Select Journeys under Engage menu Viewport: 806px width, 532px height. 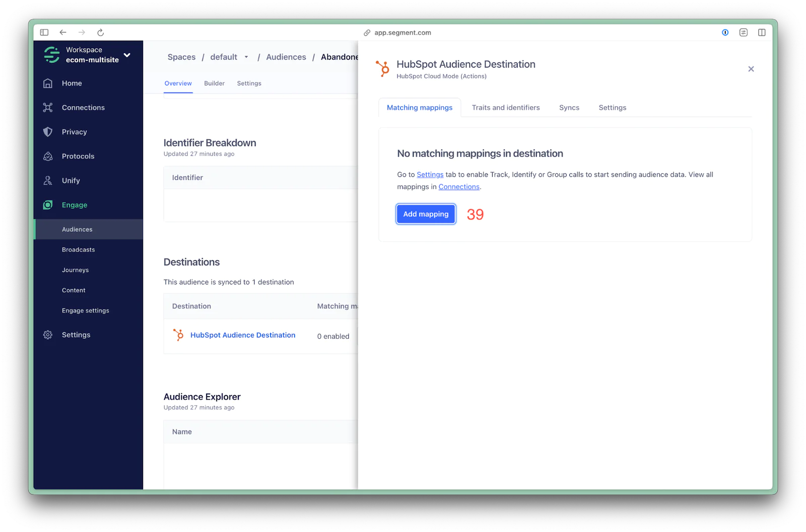tap(75, 270)
